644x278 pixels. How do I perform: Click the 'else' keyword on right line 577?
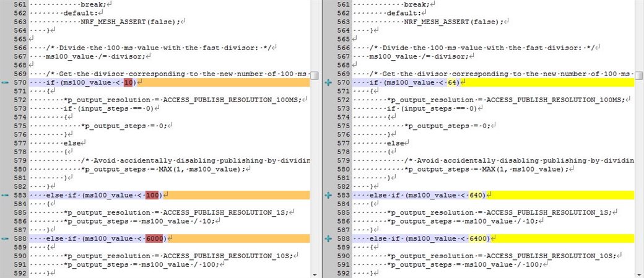click(395, 143)
